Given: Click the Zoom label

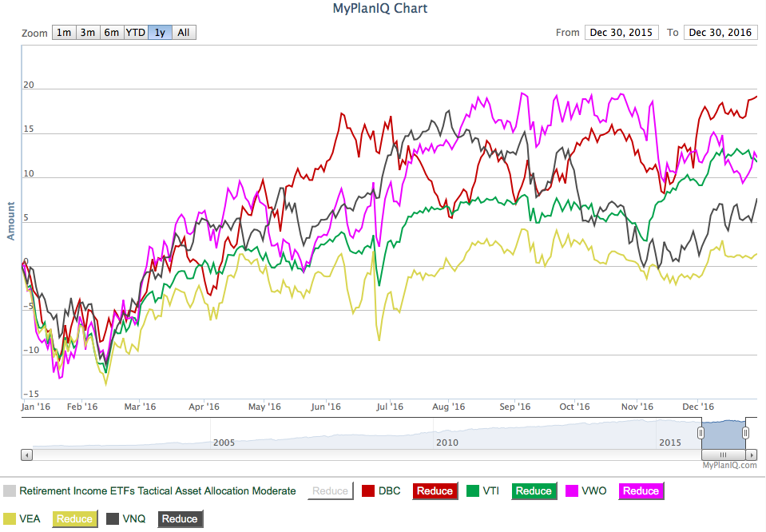Looking at the screenshot, I should click(34, 34).
